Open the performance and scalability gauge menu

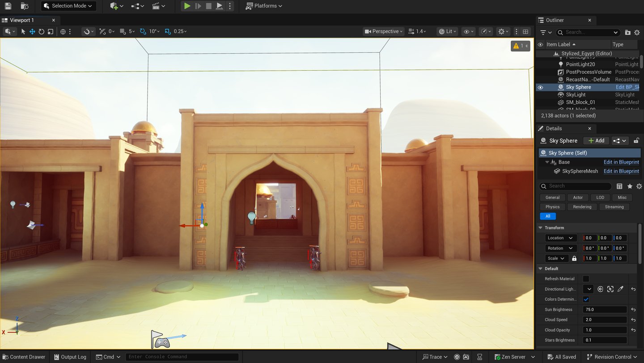pyautogui.click(x=485, y=31)
